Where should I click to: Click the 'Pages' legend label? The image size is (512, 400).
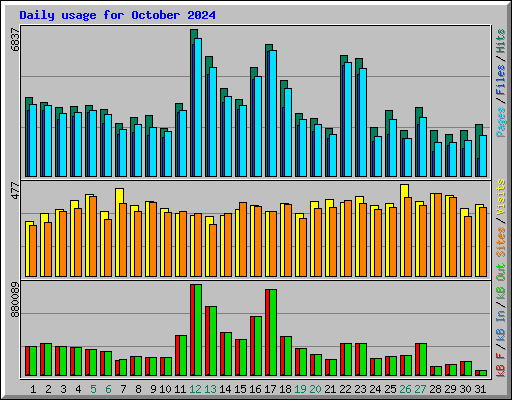click(x=501, y=122)
